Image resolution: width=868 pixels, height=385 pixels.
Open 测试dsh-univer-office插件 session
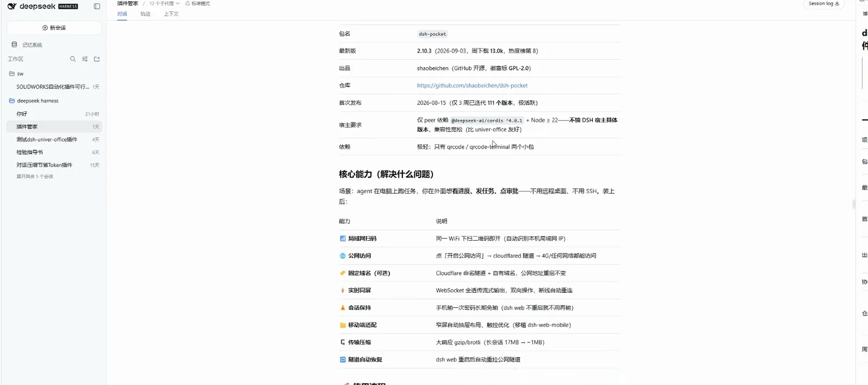(54, 139)
